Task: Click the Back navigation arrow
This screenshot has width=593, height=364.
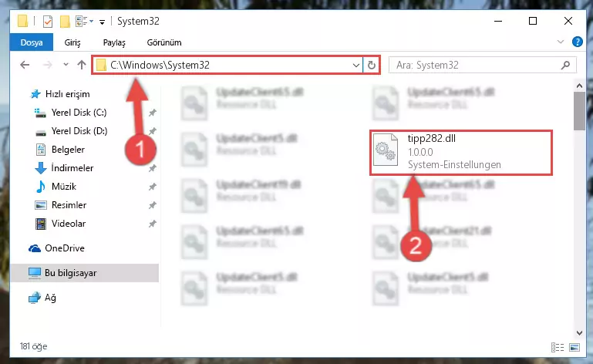Action: point(25,65)
